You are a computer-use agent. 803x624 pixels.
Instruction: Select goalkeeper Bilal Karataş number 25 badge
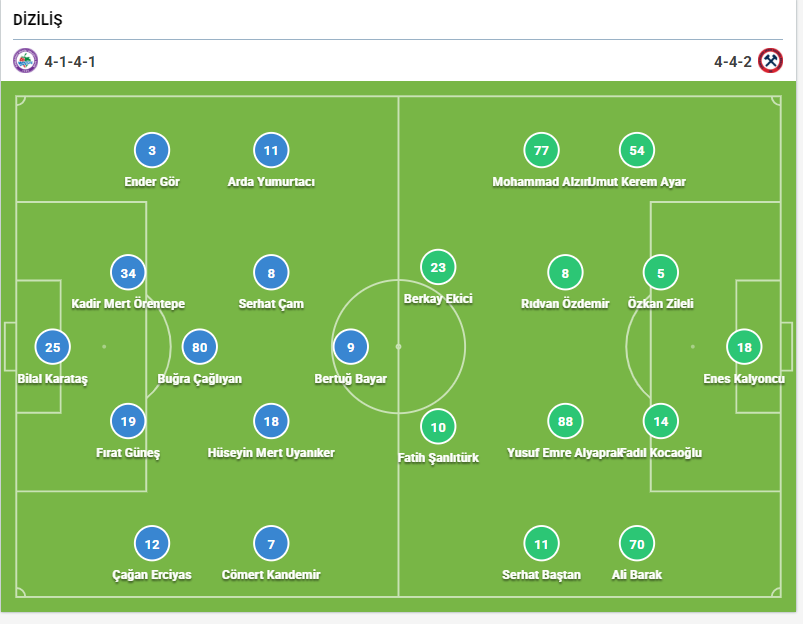[x=53, y=347]
